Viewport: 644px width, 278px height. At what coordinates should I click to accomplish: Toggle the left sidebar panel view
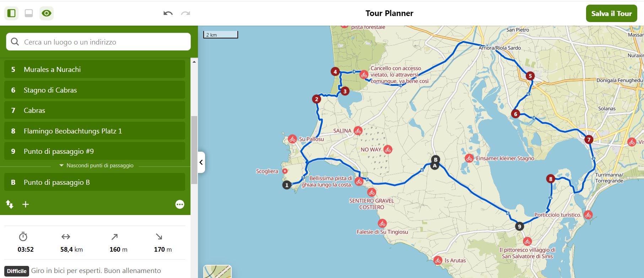(11, 14)
